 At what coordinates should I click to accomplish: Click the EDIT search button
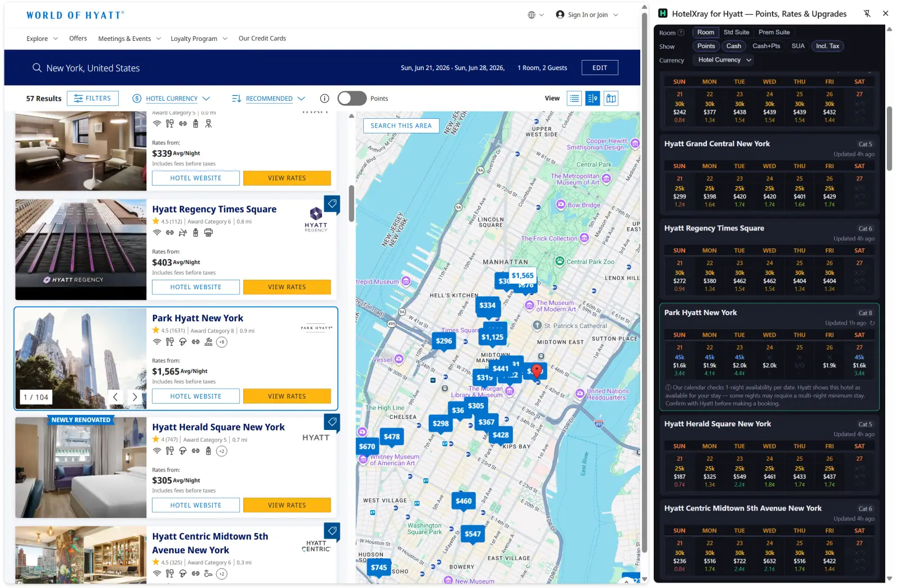pos(600,68)
